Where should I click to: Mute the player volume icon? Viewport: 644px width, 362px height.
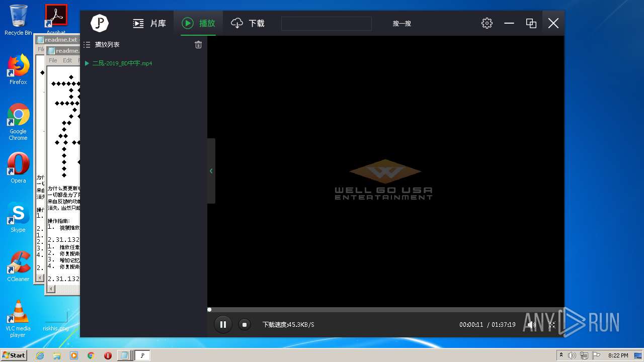click(531, 325)
